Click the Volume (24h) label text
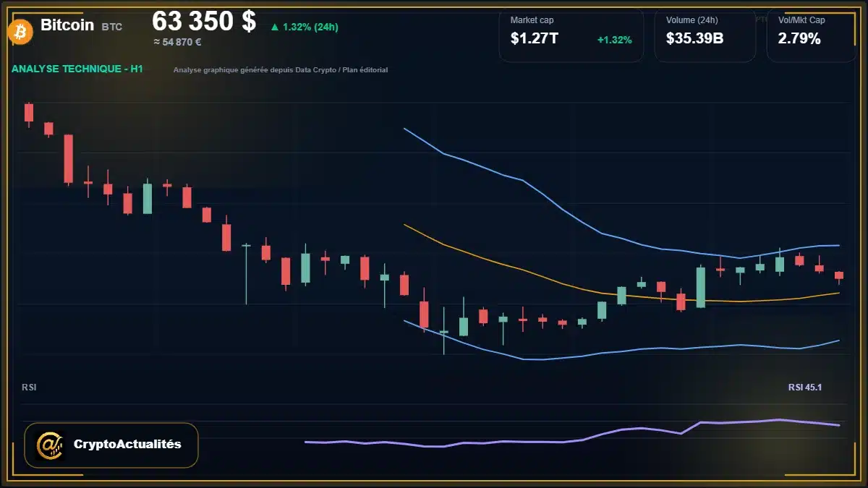The width and height of the screenshot is (868, 488). [x=692, y=20]
